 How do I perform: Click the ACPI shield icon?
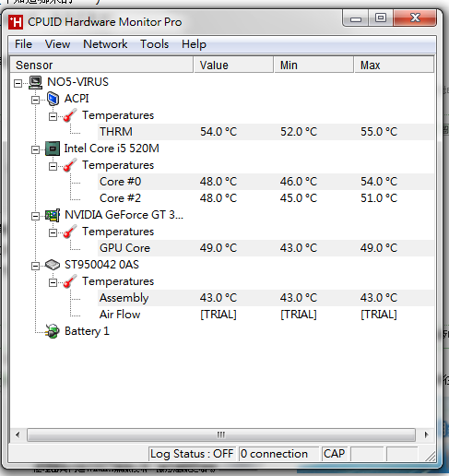click(53, 99)
